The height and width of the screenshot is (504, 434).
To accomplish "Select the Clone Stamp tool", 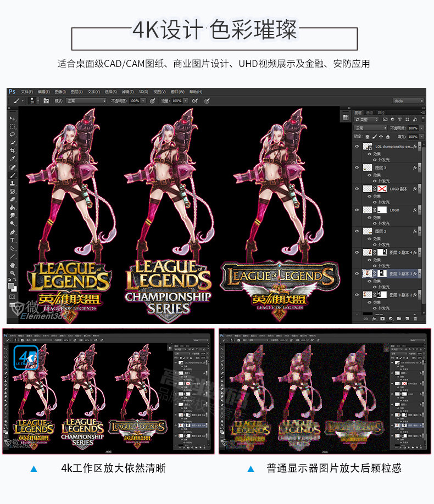I will click(12, 183).
